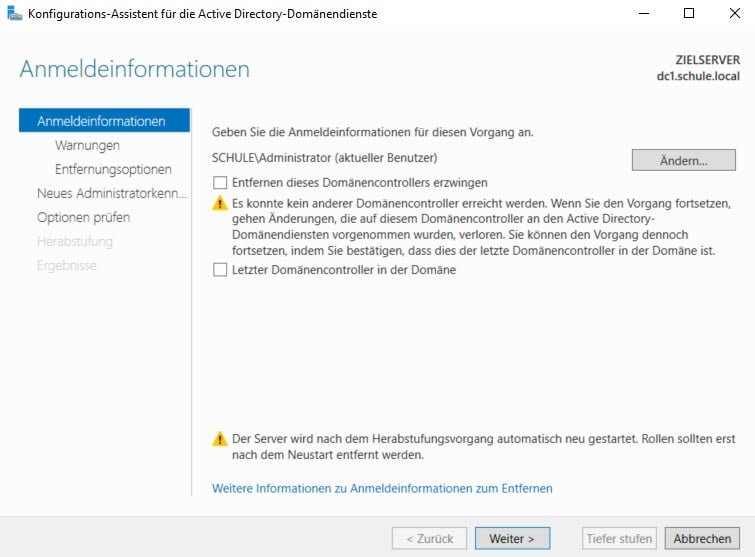Click the 'Es konnte kein anderer Domänencontroller' warning text

click(483, 227)
